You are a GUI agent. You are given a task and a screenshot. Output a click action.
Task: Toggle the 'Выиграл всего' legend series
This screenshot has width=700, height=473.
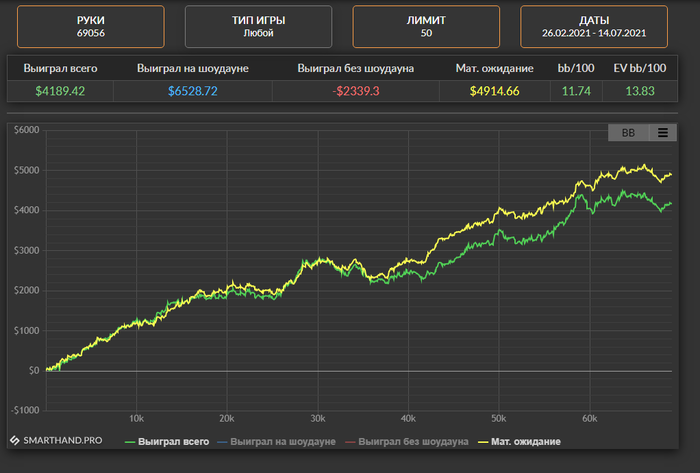coord(167,442)
